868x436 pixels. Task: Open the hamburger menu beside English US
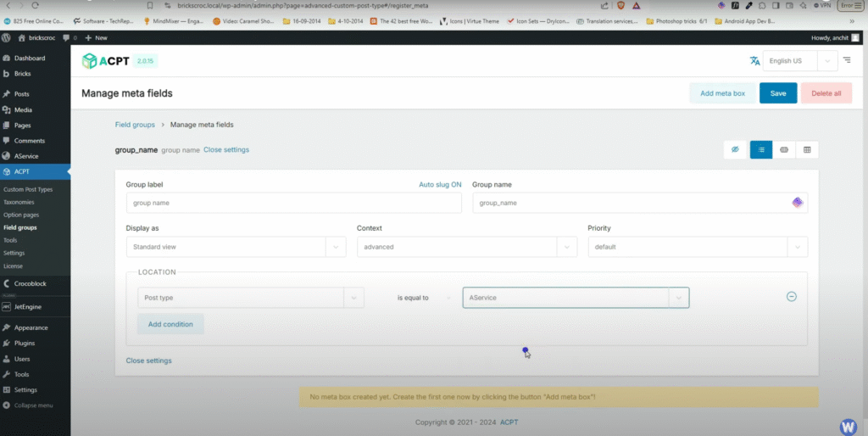pyautogui.click(x=847, y=60)
